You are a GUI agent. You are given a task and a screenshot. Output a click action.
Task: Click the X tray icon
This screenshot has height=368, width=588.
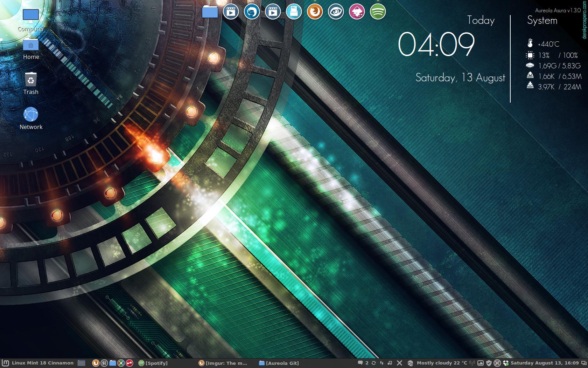click(399, 363)
